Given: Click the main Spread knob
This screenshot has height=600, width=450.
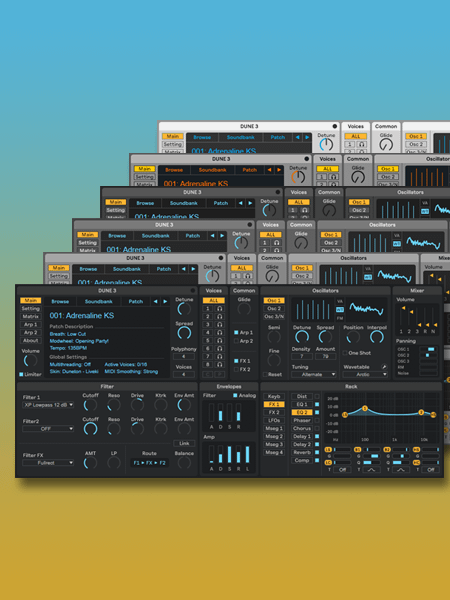Looking at the screenshot, I should tap(184, 333).
